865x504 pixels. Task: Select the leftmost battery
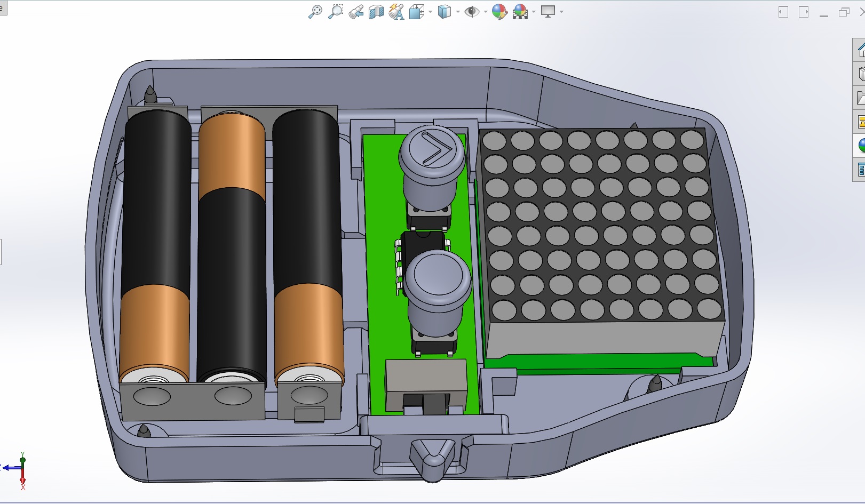(x=156, y=245)
